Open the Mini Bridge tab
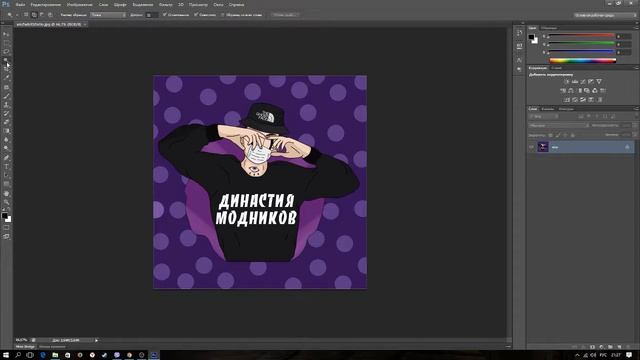640x360 pixels. [25, 347]
